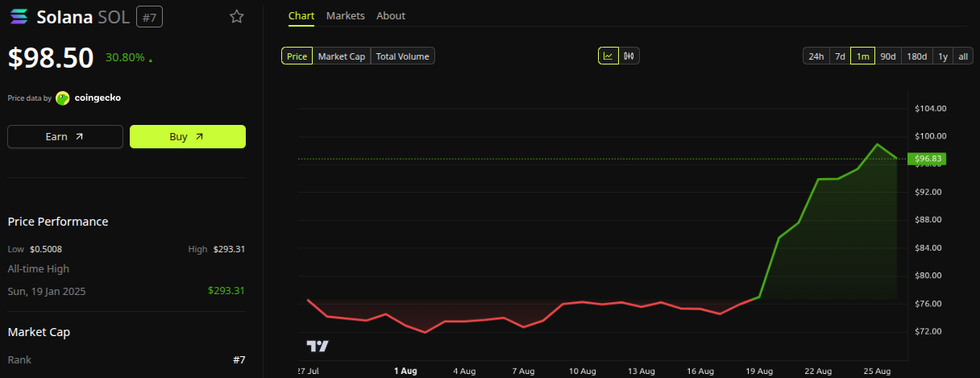Click the Buy button
The height and width of the screenshot is (378, 980).
pos(188,136)
